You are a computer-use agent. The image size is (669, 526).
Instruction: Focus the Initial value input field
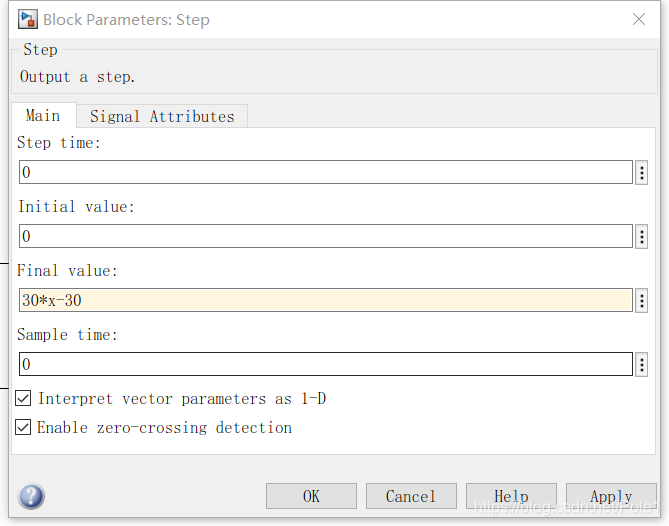(325, 236)
